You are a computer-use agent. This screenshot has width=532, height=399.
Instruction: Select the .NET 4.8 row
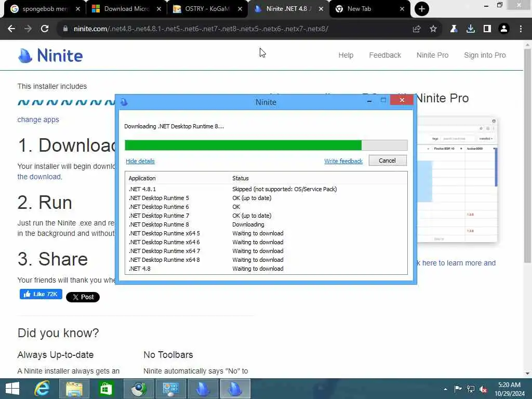coord(266,269)
